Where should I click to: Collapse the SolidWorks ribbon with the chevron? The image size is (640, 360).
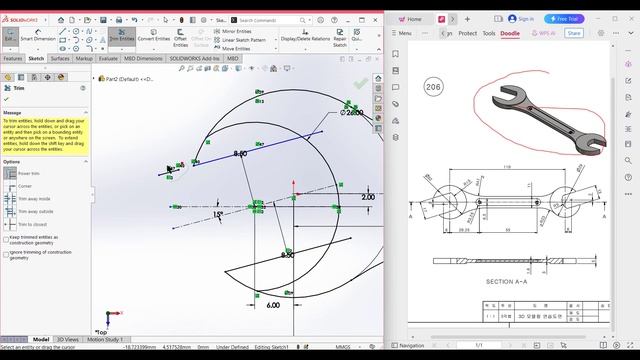[379, 49]
